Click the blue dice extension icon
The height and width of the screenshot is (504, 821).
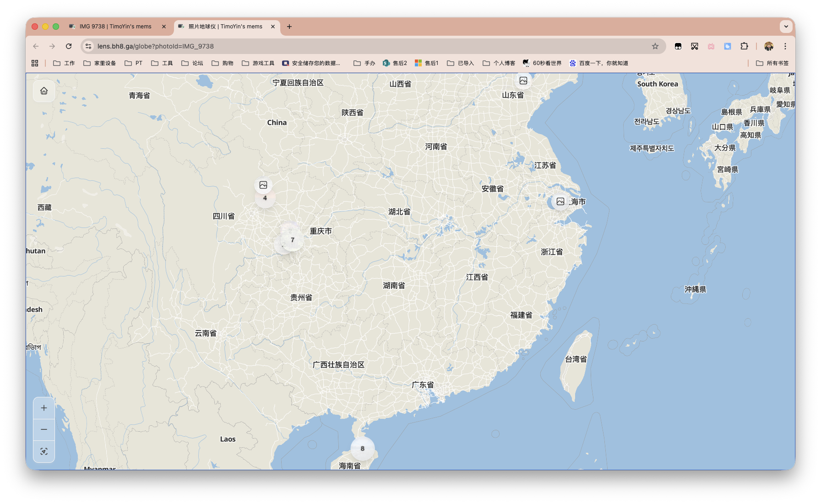coord(727,46)
